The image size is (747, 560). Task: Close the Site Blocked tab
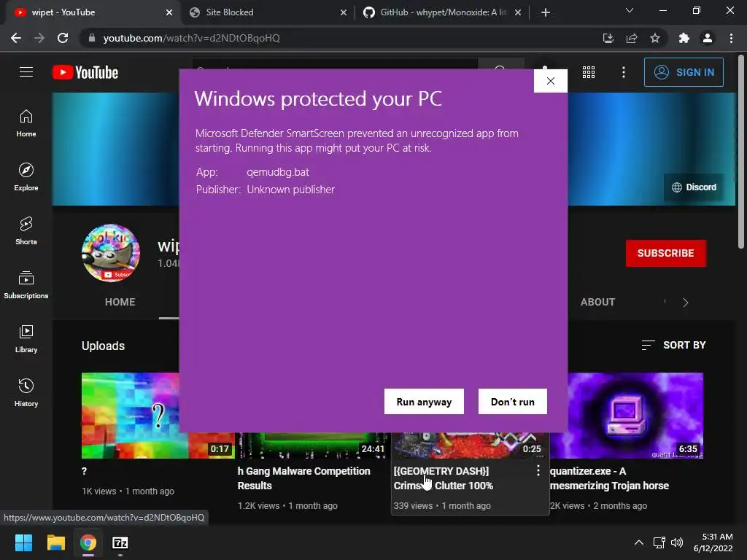coord(344,12)
